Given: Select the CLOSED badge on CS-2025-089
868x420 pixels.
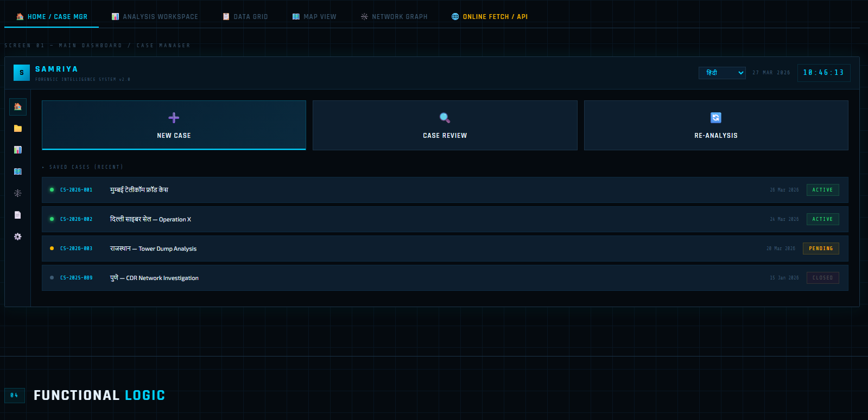Looking at the screenshot, I should pos(822,278).
